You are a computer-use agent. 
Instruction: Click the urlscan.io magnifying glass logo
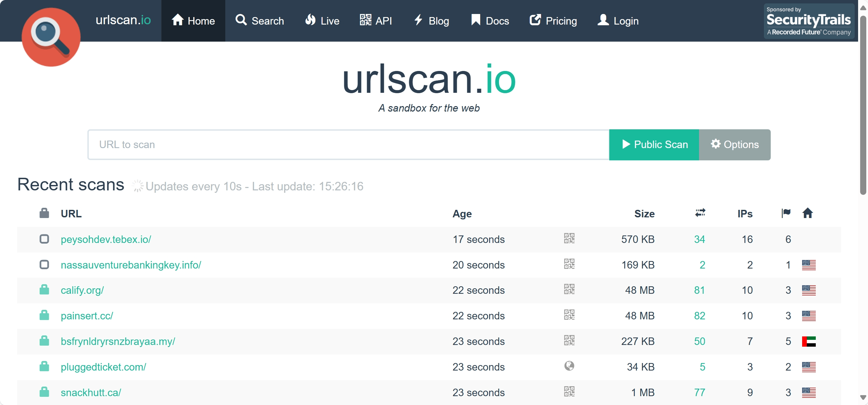[51, 37]
